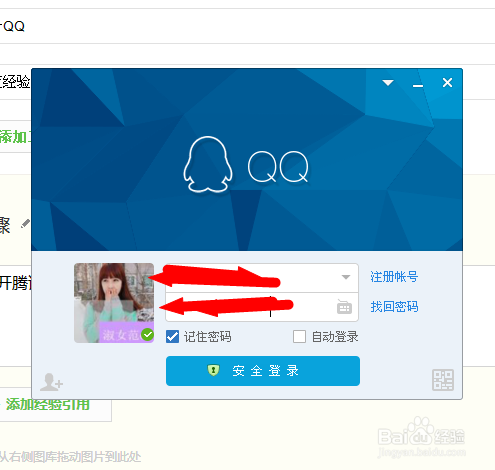The width and height of the screenshot is (495, 470).
Task: Open the soft keyboard icon in password field
Action: coord(344,307)
